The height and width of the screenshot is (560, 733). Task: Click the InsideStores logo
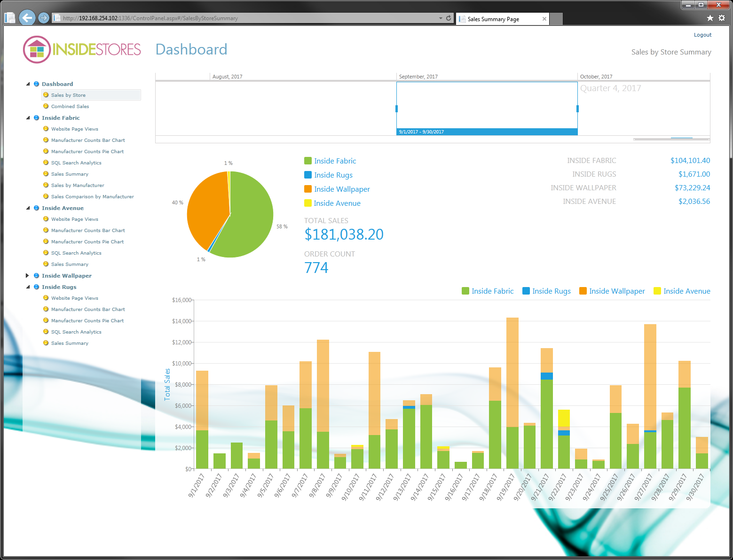coord(82,49)
